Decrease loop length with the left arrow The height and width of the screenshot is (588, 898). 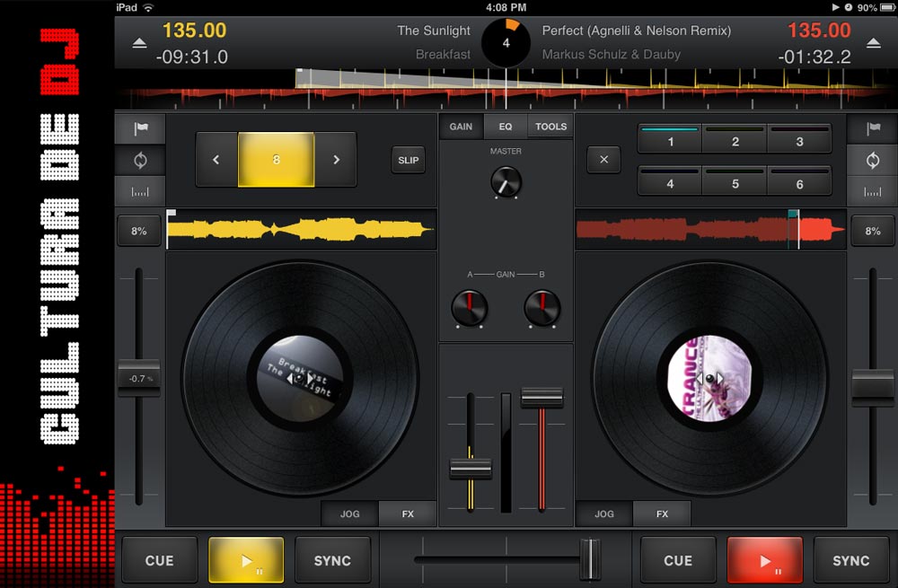click(216, 159)
